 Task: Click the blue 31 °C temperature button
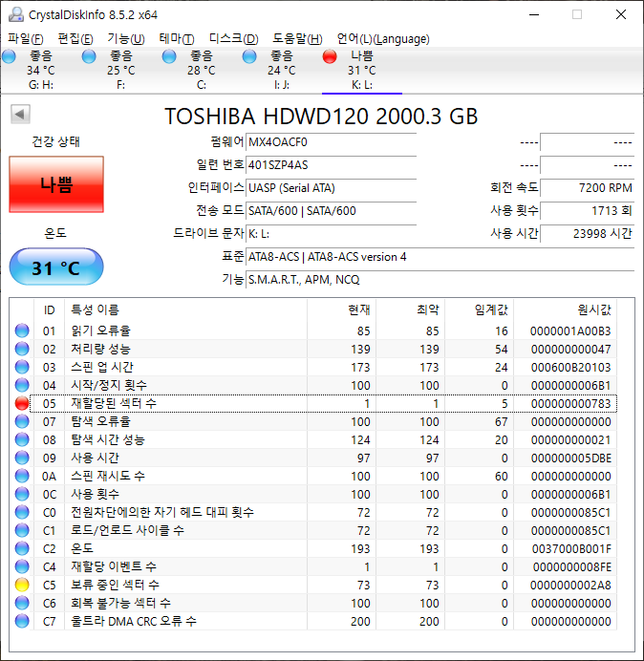(56, 267)
